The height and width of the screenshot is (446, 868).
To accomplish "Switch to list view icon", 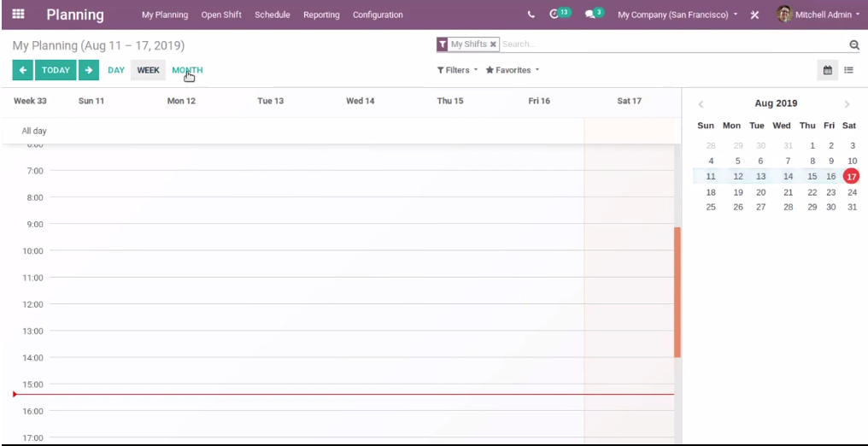I will click(x=849, y=70).
